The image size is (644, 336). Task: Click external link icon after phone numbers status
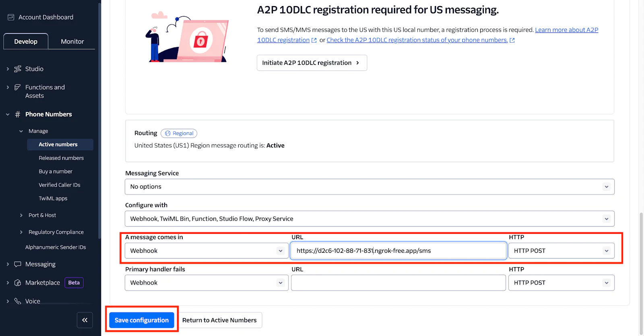click(x=512, y=40)
